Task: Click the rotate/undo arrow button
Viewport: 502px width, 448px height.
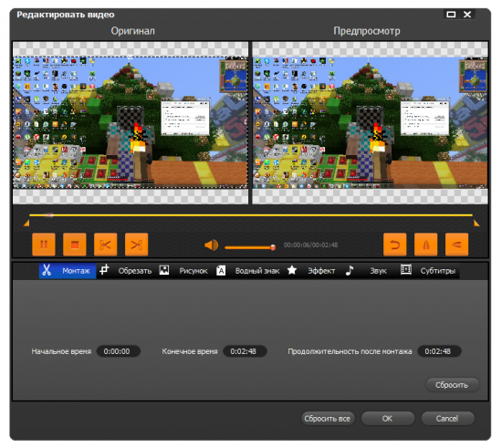Action: (x=394, y=245)
